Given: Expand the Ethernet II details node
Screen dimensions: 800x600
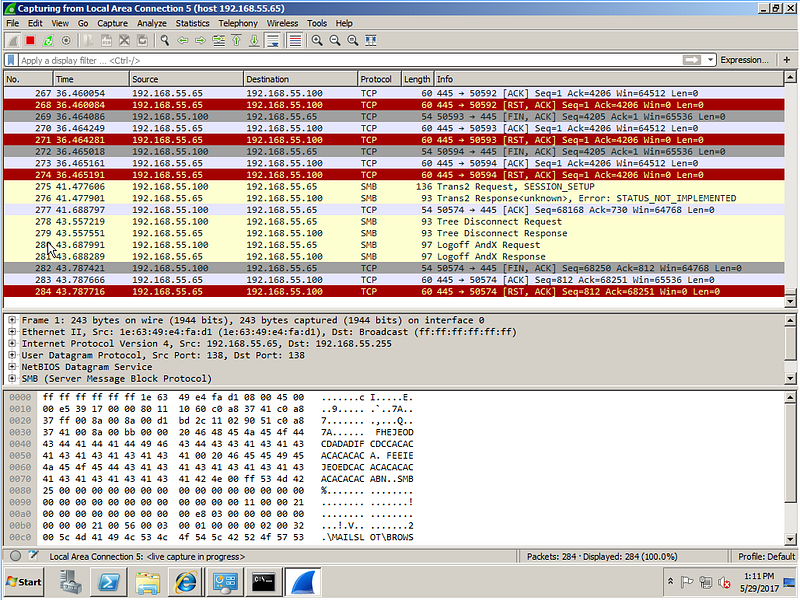Looking at the screenshot, I should pyautogui.click(x=12, y=332).
